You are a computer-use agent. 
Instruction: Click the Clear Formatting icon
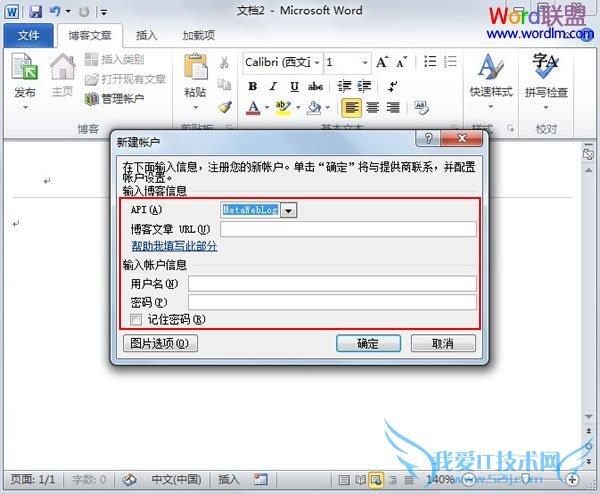pos(421,108)
